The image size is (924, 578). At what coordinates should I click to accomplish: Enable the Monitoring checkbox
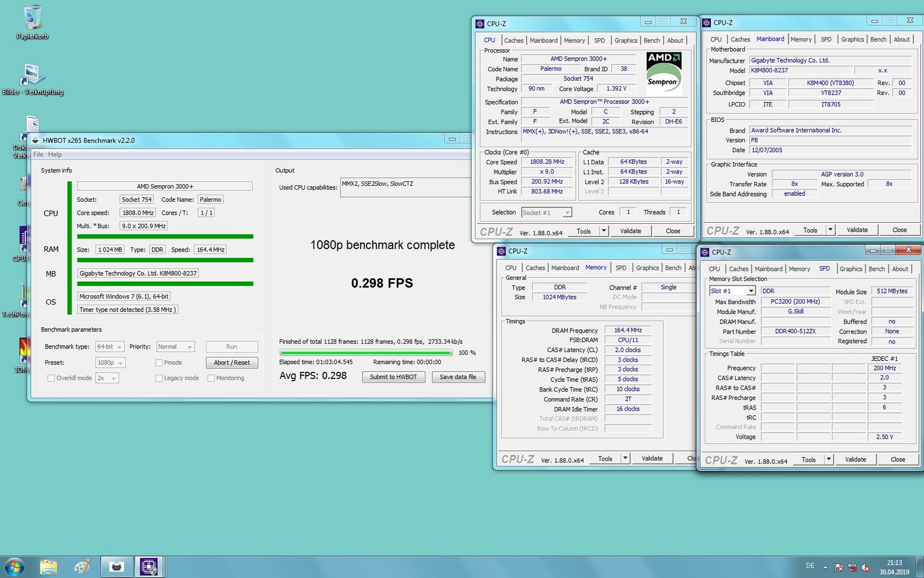click(x=211, y=378)
